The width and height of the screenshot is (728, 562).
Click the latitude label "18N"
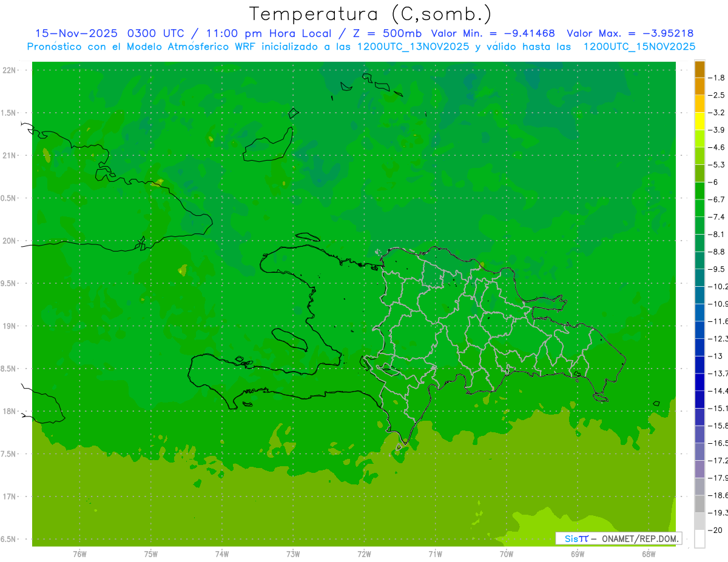click(x=9, y=412)
